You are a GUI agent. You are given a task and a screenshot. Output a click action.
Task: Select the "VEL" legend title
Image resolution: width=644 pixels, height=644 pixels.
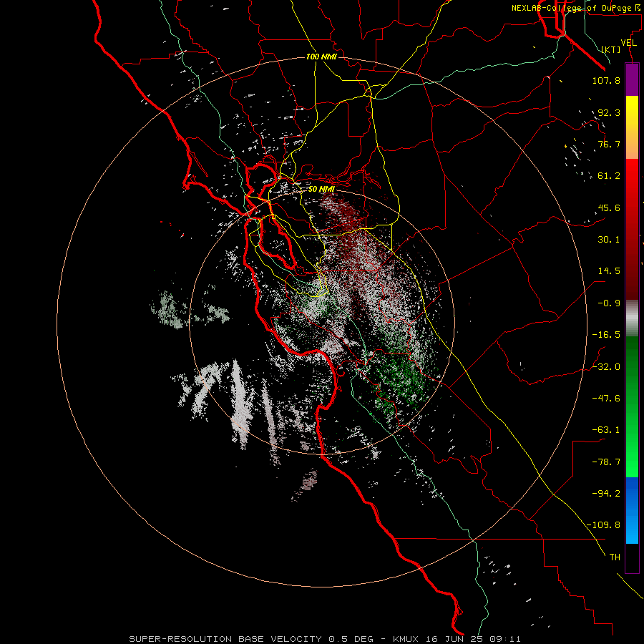(629, 43)
